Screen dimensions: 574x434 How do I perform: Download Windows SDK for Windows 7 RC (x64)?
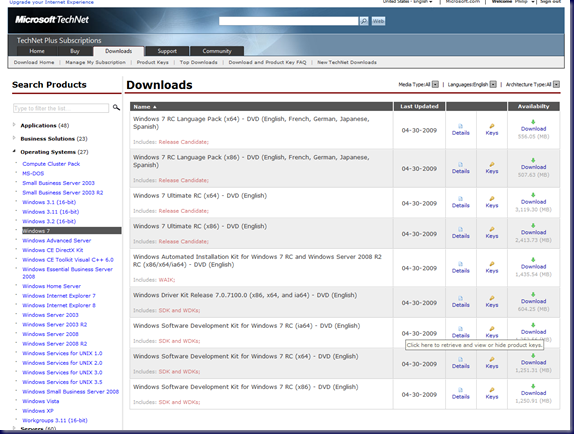[533, 362]
